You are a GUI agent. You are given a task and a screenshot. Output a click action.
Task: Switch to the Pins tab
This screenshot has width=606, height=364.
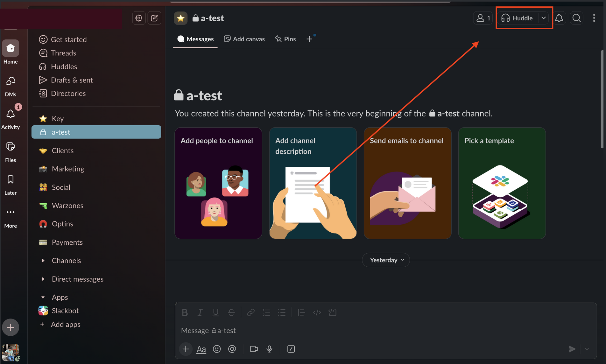pos(285,39)
